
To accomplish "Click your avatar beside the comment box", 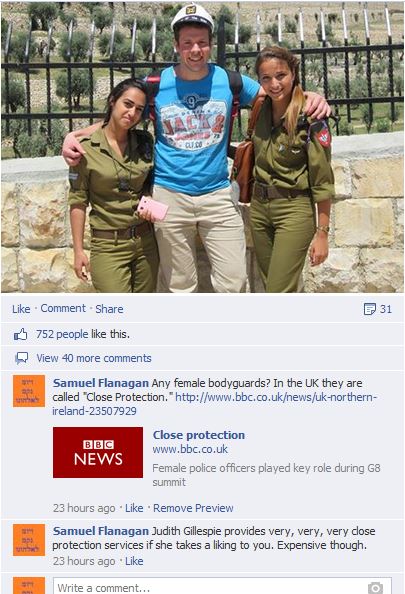I will pyautogui.click(x=29, y=586).
